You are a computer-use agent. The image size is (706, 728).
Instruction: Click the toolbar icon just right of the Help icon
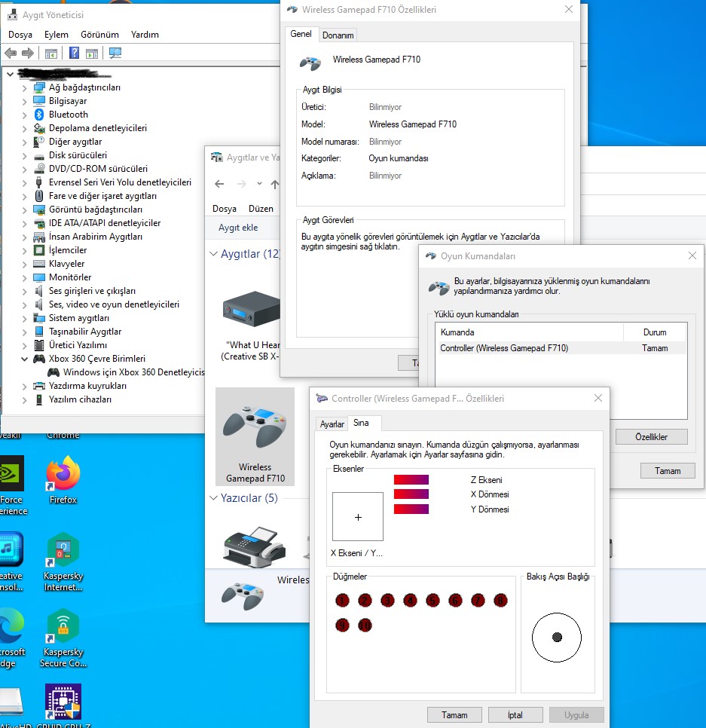coord(92,54)
